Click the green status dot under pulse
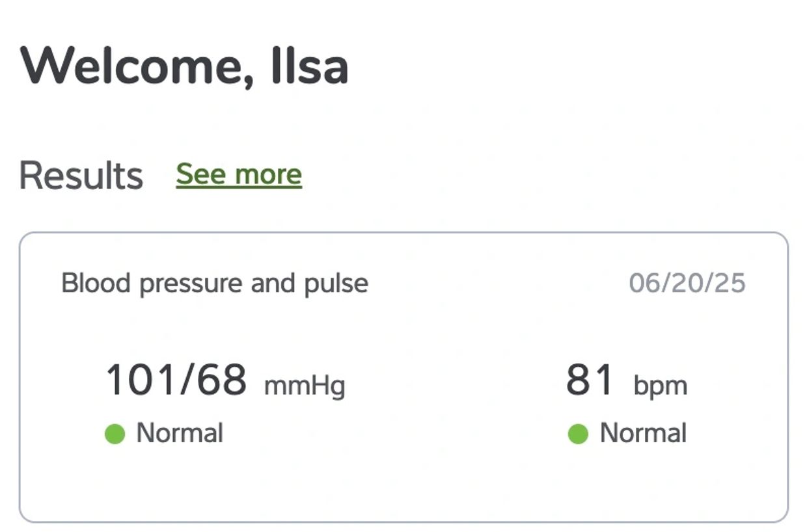This screenshot has width=807, height=532. click(578, 434)
